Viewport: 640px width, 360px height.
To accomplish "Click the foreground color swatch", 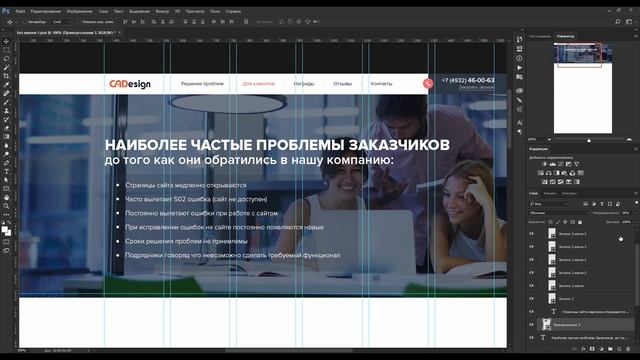I will pos(5,230).
